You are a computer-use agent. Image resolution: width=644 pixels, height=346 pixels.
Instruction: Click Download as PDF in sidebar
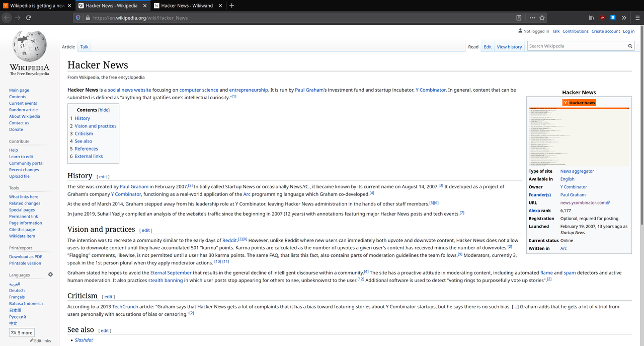click(x=25, y=257)
